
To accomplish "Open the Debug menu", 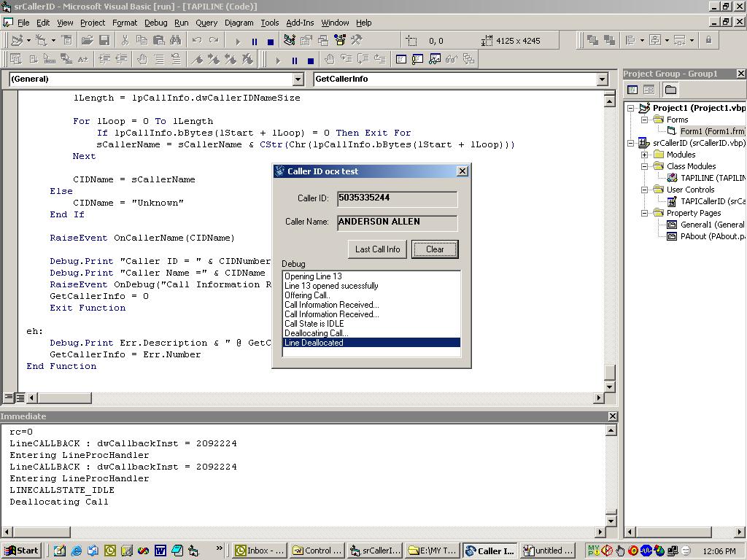I will [155, 23].
